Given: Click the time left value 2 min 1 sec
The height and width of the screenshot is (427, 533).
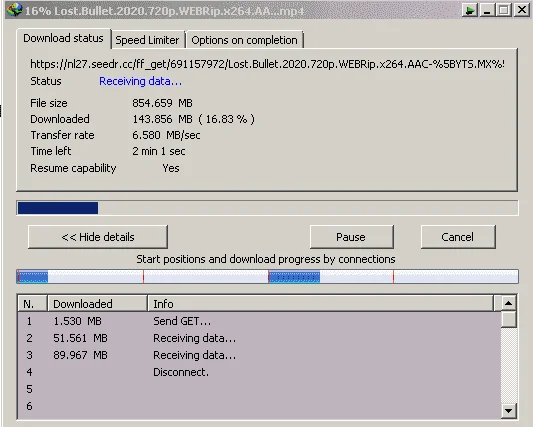Looking at the screenshot, I should 159,151.
